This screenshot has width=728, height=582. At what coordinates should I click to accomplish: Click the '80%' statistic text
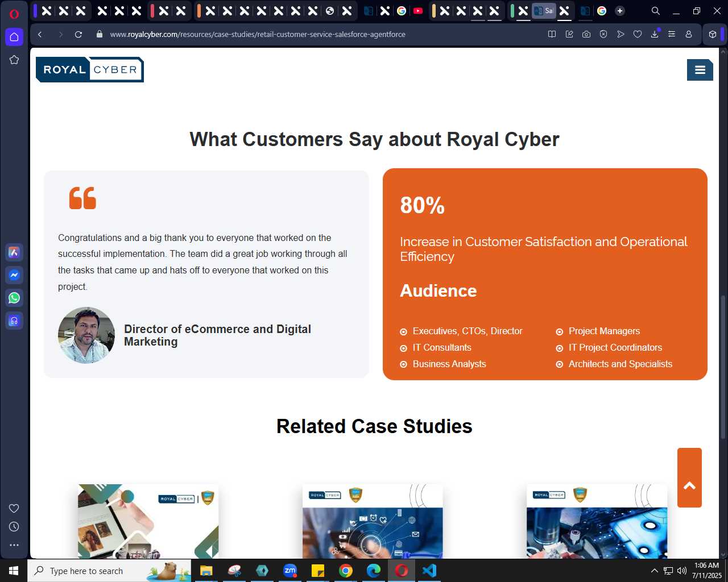point(422,205)
